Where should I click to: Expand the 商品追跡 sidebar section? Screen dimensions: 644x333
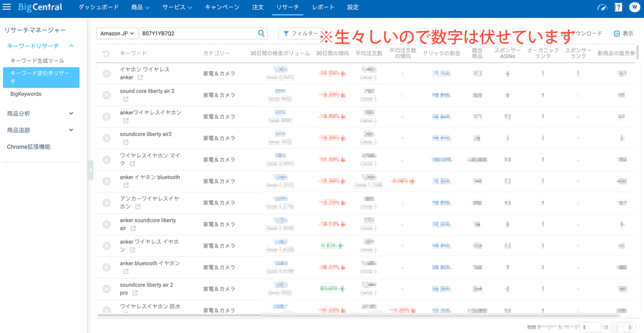click(71, 131)
